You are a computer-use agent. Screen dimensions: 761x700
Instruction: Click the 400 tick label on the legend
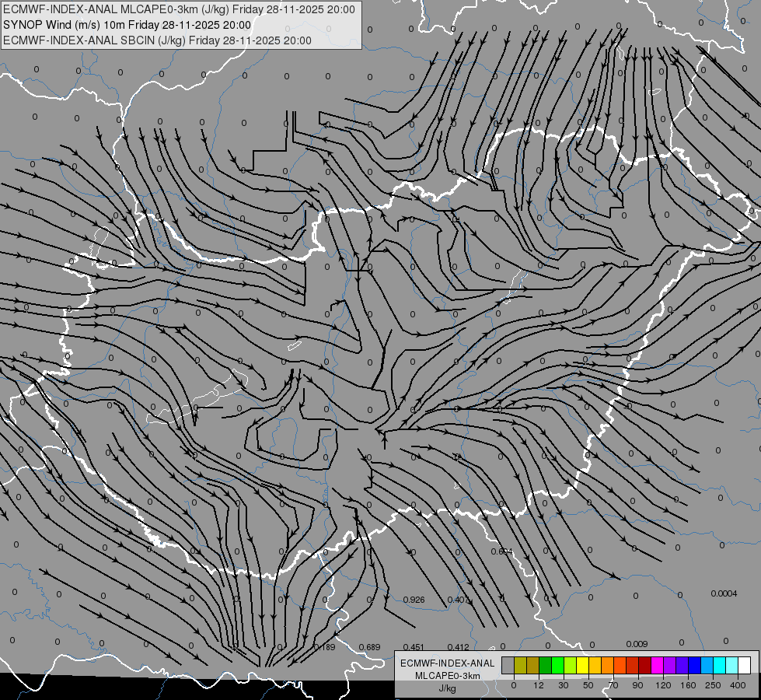[738, 685]
